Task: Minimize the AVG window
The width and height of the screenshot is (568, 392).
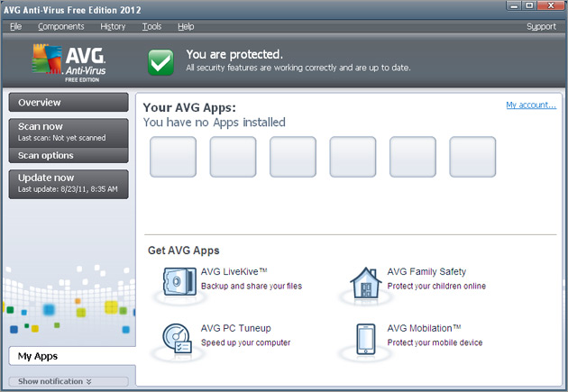Action: point(514,5)
